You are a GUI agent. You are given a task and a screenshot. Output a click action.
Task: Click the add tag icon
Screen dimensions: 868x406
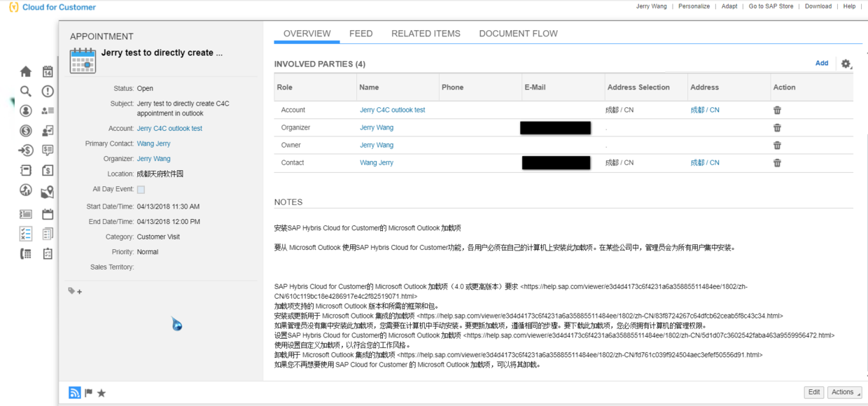tap(75, 291)
